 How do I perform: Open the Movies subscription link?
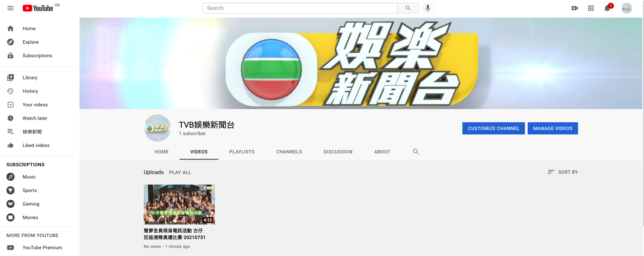(30, 217)
